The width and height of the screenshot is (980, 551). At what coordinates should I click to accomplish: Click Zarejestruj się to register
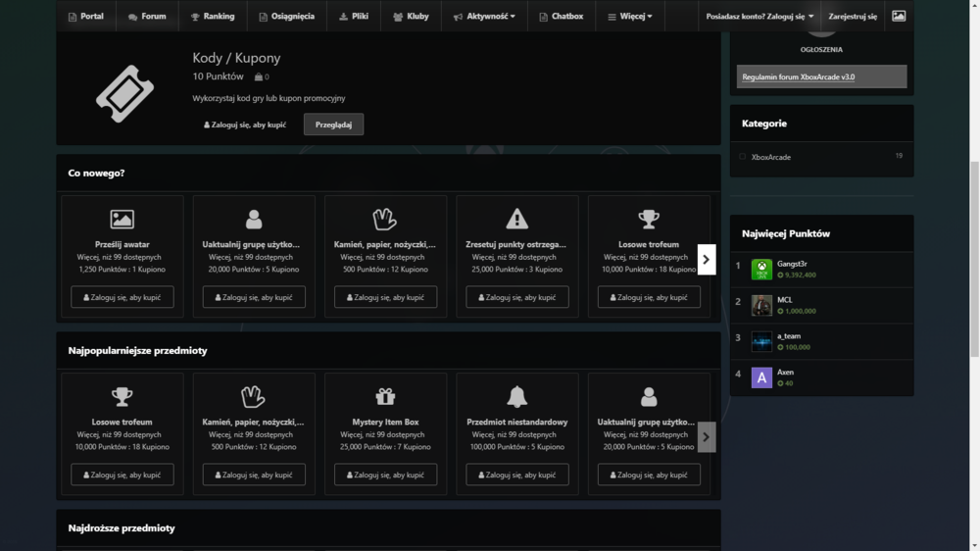click(x=853, y=17)
